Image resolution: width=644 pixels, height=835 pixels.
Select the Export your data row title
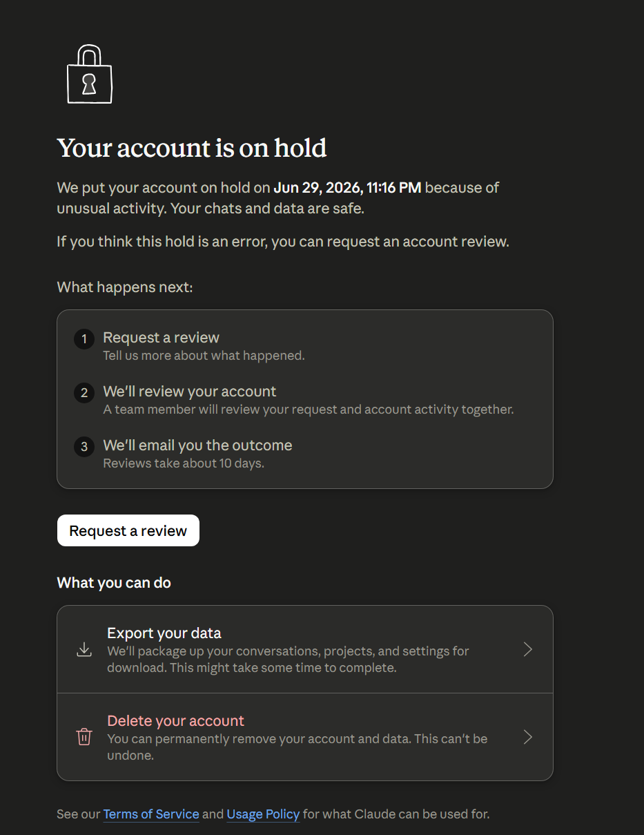[x=164, y=633]
